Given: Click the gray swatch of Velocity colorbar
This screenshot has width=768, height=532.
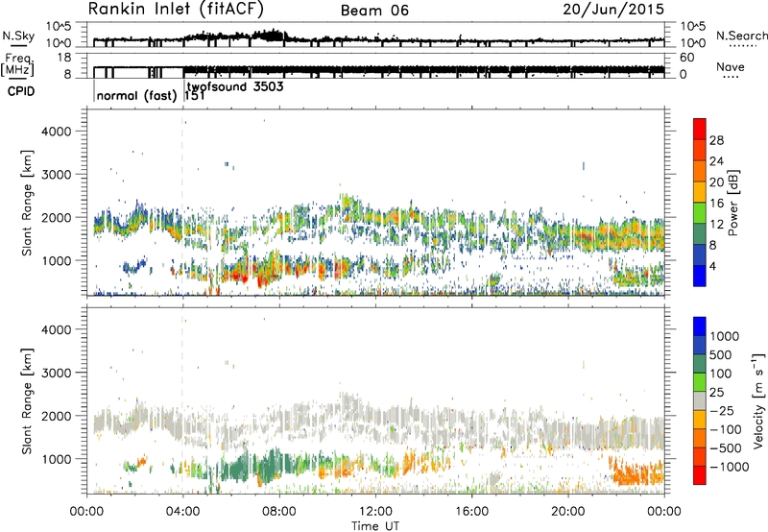Looking at the screenshot, I should click(700, 400).
